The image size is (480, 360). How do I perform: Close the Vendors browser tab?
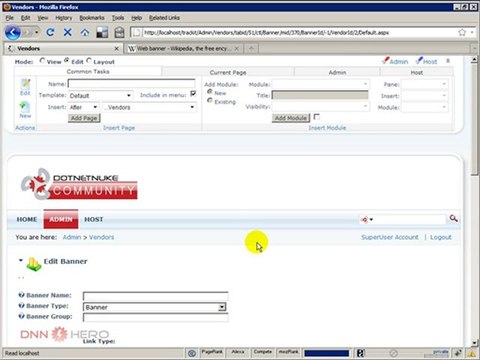coord(117,49)
